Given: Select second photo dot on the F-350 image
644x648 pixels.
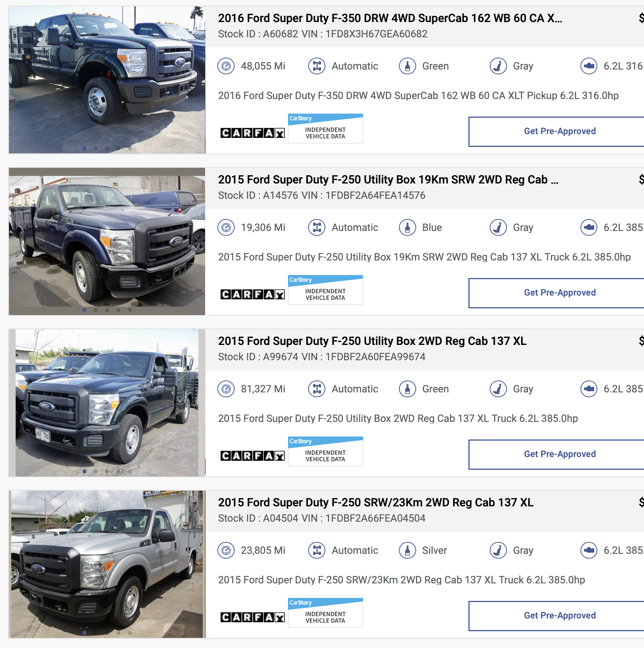Looking at the screenshot, I should (x=96, y=148).
